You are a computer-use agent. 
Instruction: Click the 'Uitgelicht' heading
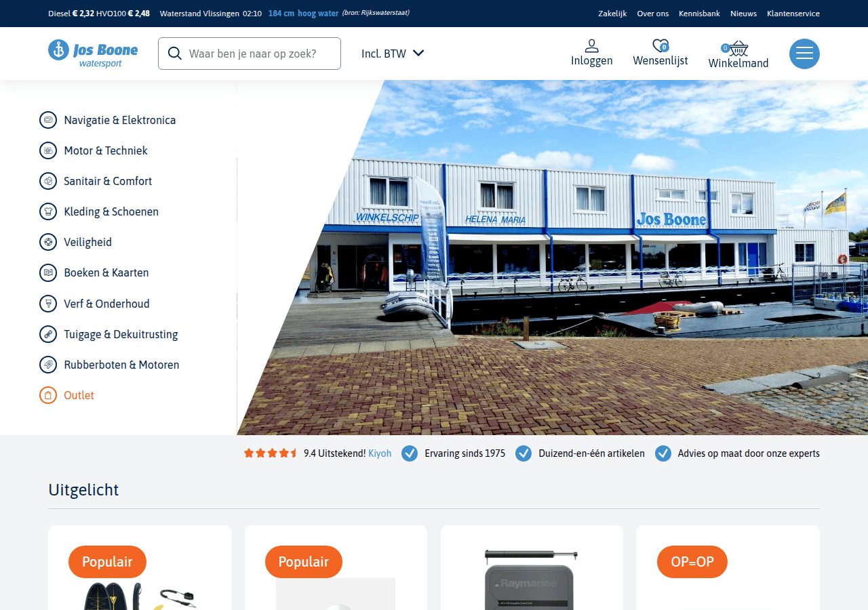point(83,489)
